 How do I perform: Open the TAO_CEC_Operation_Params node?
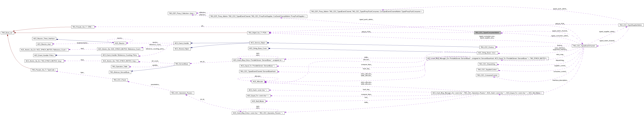coord(182,93)
